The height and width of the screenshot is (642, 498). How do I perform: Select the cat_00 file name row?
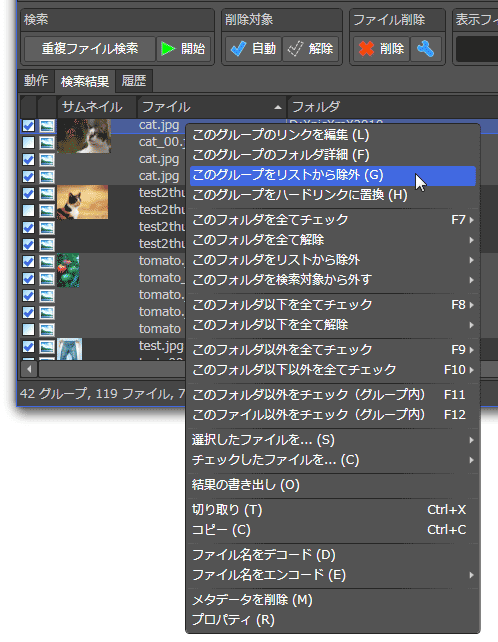161,142
